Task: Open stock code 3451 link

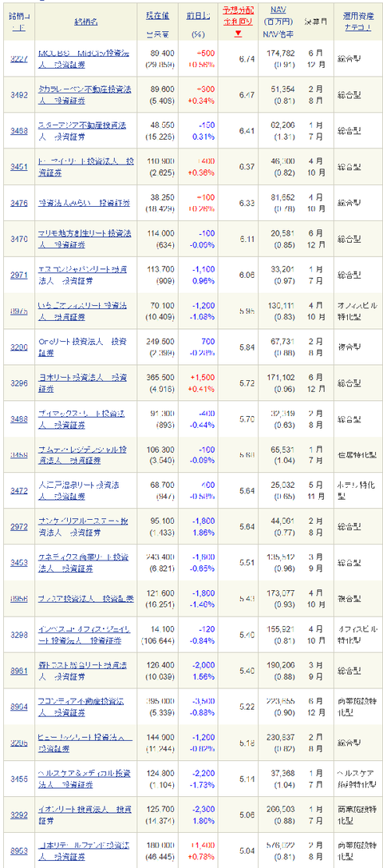Action: (18, 167)
